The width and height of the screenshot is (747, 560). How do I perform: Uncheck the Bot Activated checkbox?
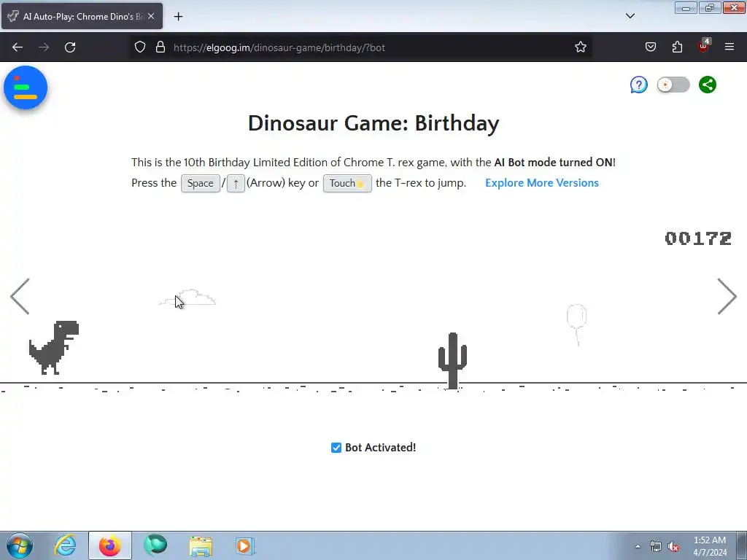pyautogui.click(x=336, y=448)
